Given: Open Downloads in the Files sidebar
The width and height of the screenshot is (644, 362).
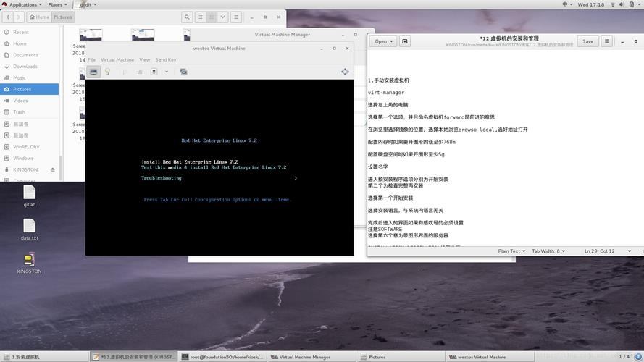Looking at the screenshot, I should [x=30, y=66].
